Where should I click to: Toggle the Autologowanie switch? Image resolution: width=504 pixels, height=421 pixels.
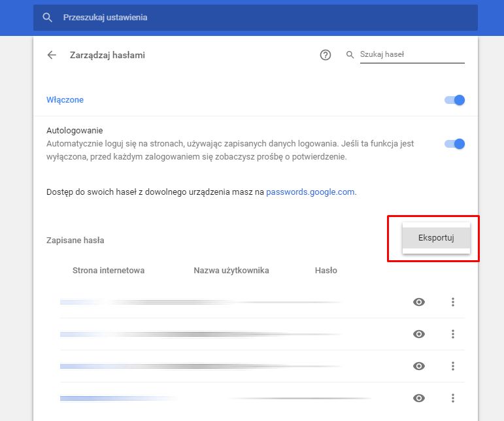tap(455, 144)
